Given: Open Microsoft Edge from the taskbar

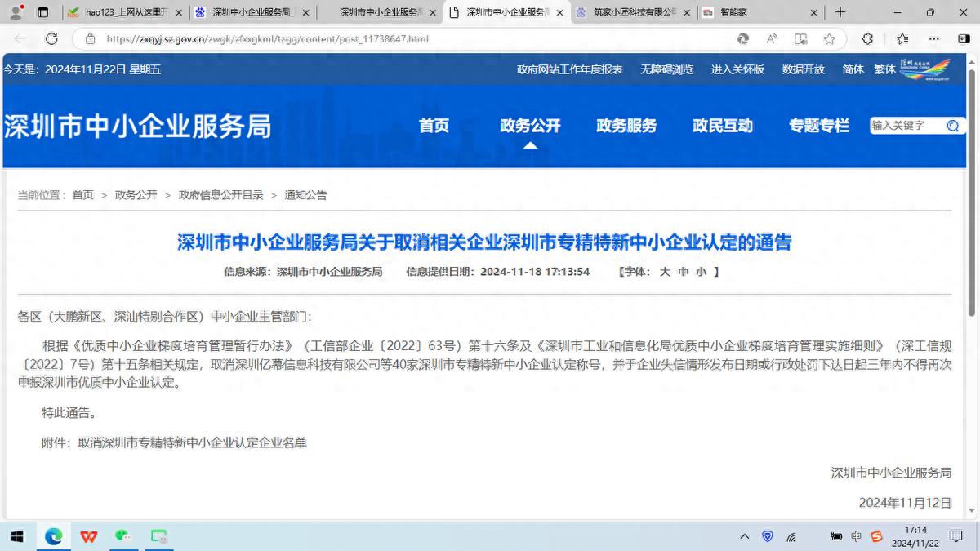Looking at the screenshot, I should click(53, 536).
